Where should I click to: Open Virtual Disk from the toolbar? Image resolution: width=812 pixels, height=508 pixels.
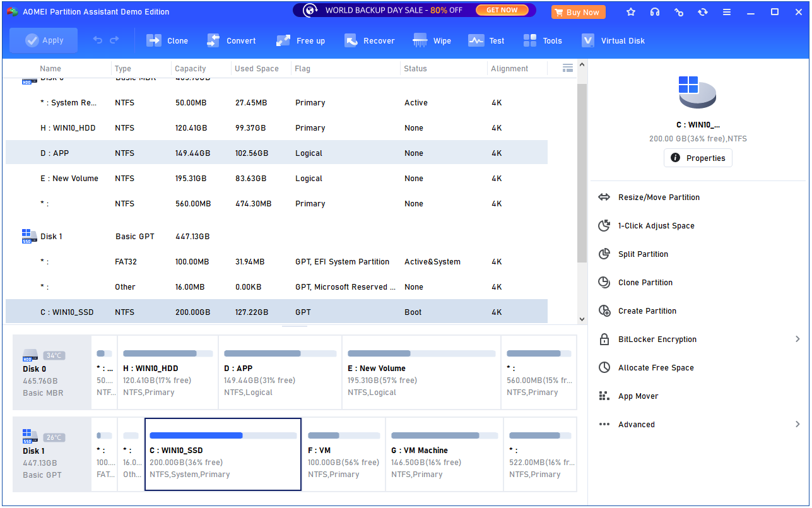coord(613,40)
